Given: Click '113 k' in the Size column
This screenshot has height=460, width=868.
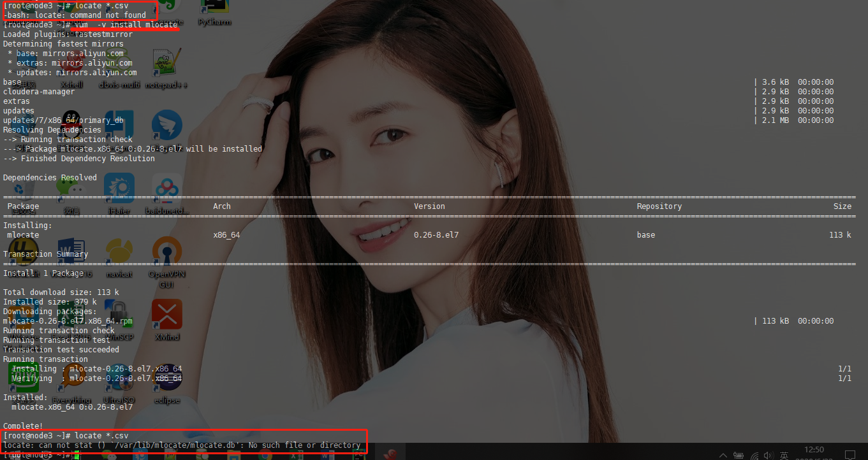Looking at the screenshot, I should pos(841,235).
